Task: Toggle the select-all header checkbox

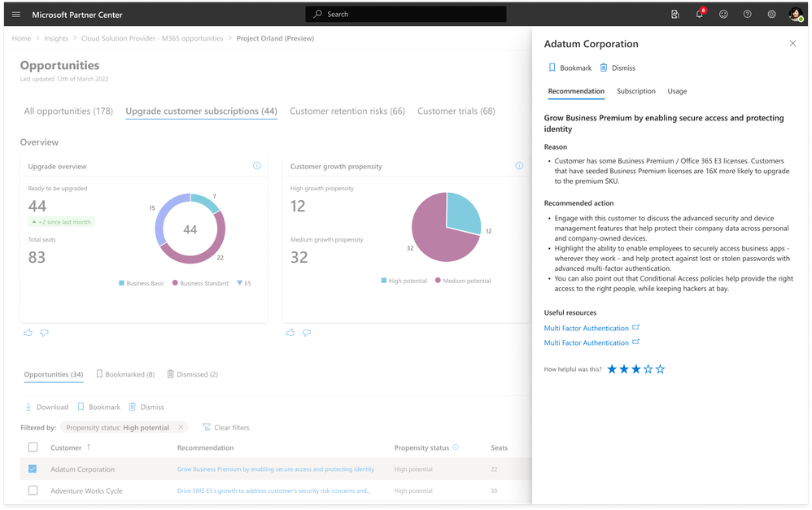Action: (x=33, y=447)
